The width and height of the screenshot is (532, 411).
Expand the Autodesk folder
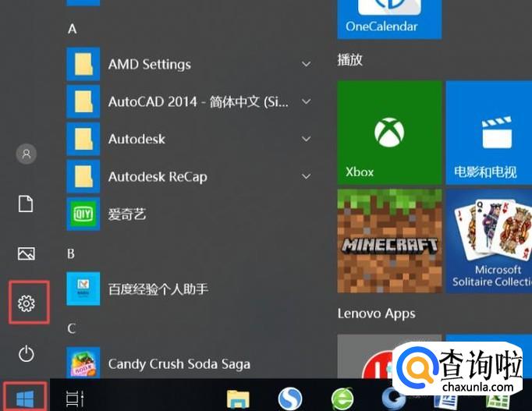[190, 139]
